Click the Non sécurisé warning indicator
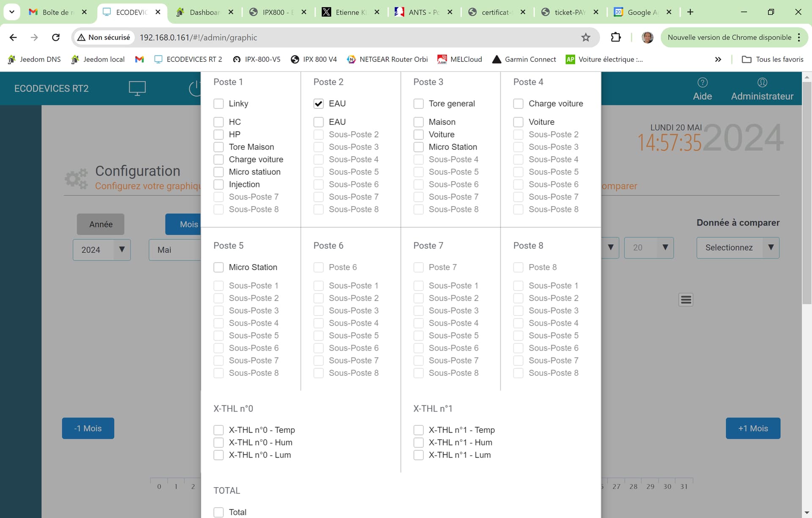The width and height of the screenshot is (812, 518). (104, 37)
